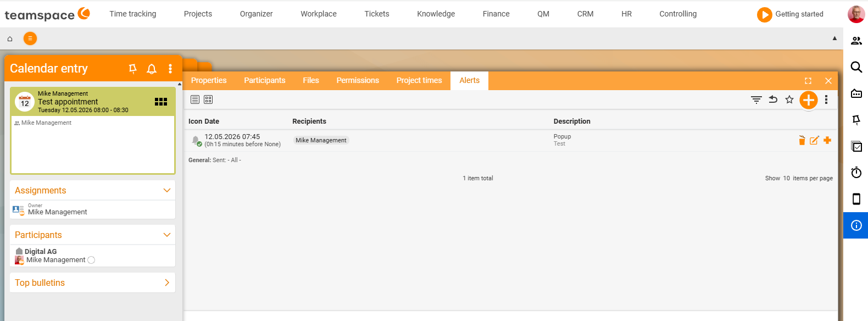This screenshot has height=321, width=868.
Task: Click the grid icon on Test appointment card
Action: point(161,102)
